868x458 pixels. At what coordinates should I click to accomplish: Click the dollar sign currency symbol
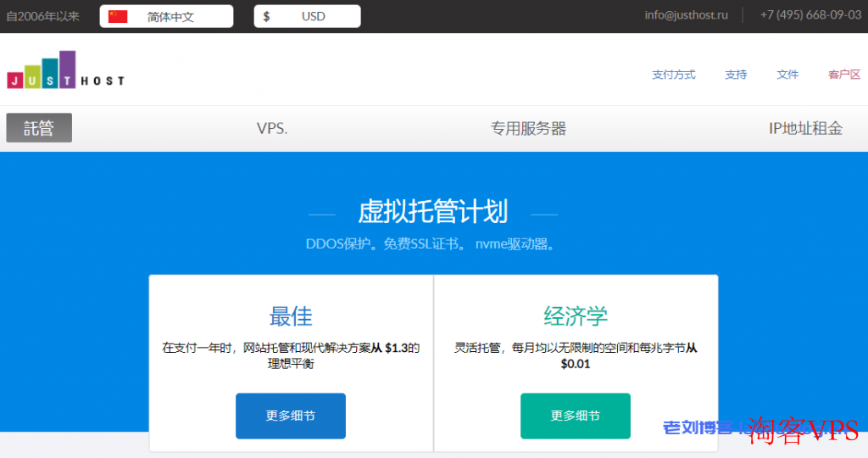pyautogui.click(x=266, y=16)
